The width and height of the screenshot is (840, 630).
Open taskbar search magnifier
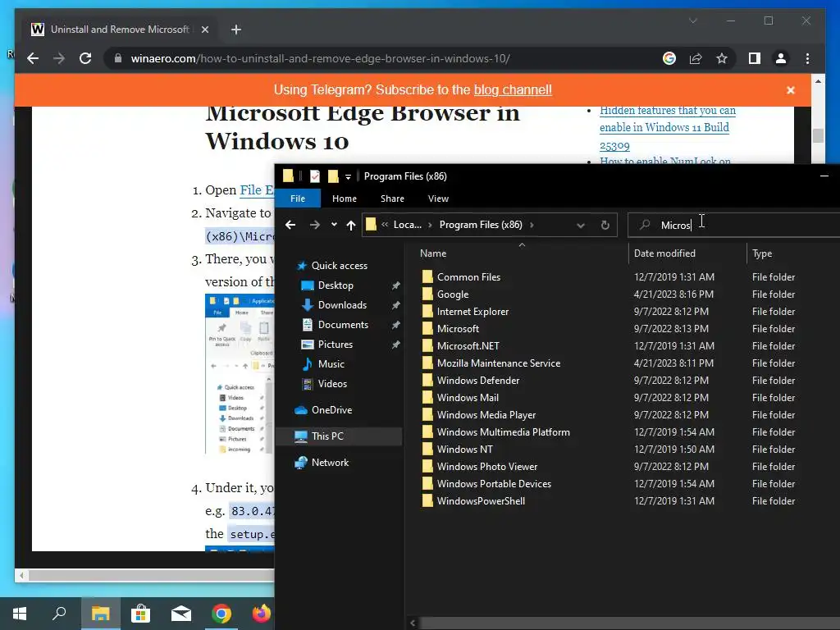59,614
